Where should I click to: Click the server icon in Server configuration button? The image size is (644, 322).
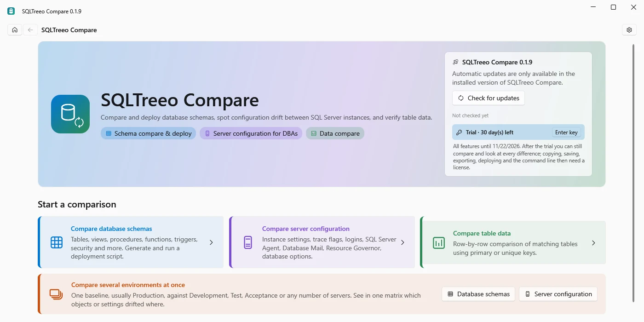click(x=528, y=294)
